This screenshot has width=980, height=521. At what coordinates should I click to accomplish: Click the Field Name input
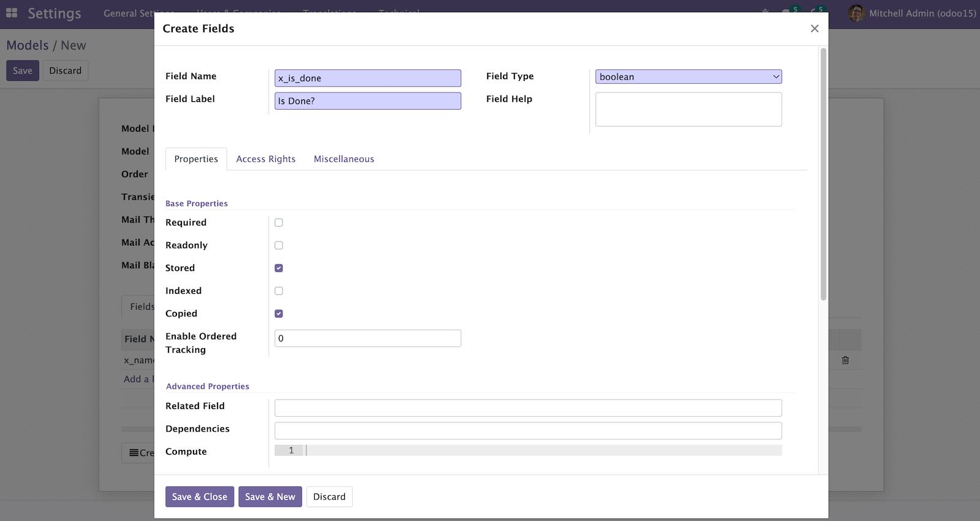pyautogui.click(x=367, y=78)
